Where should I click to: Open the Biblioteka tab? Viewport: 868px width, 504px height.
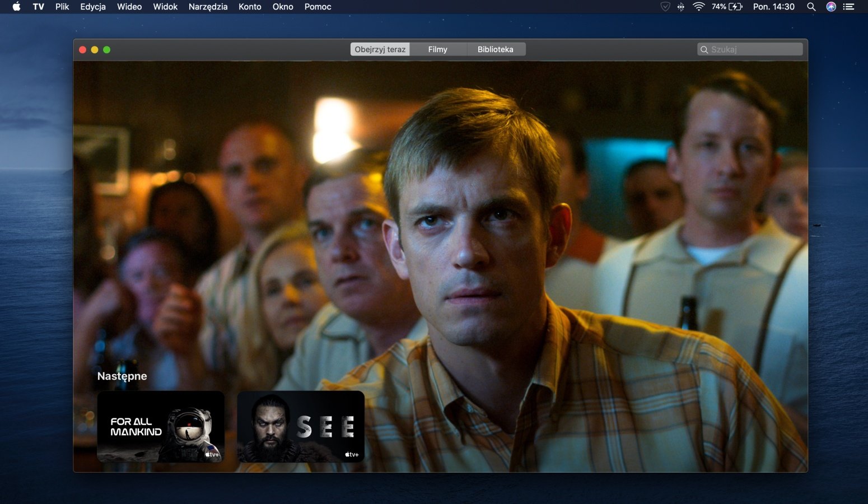click(x=495, y=49)
